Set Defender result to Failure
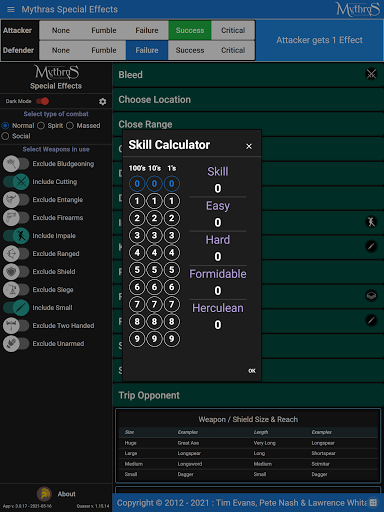The height and width of the screenshot is (512, 384). pos(147,50)
